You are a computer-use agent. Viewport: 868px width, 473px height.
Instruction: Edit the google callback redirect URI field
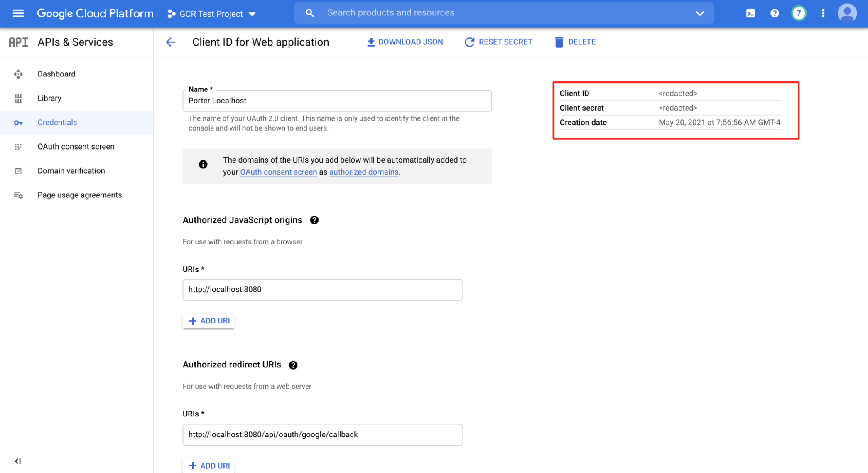[x=323, y=435]
